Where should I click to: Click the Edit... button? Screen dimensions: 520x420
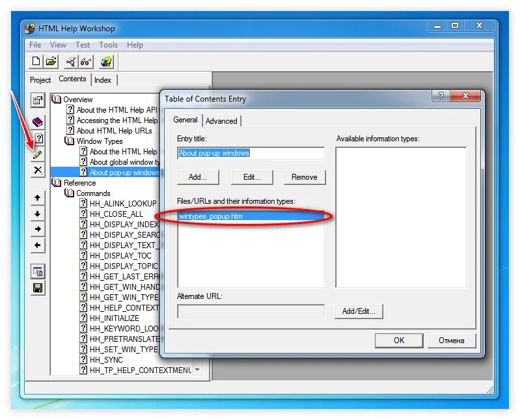tap(252, 177)
